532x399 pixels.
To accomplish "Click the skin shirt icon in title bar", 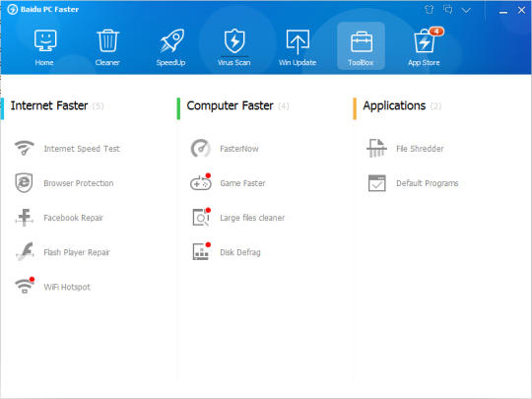I will click(x=429, y=9).
